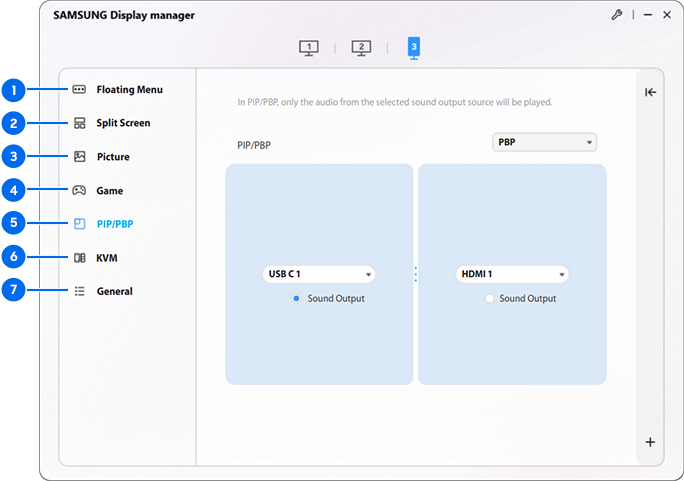The height and width of the screenshot is (481, 684).
Task: Enable Sound Output for USB C 1
Action: pyautogui.click(x=297, y=299)
